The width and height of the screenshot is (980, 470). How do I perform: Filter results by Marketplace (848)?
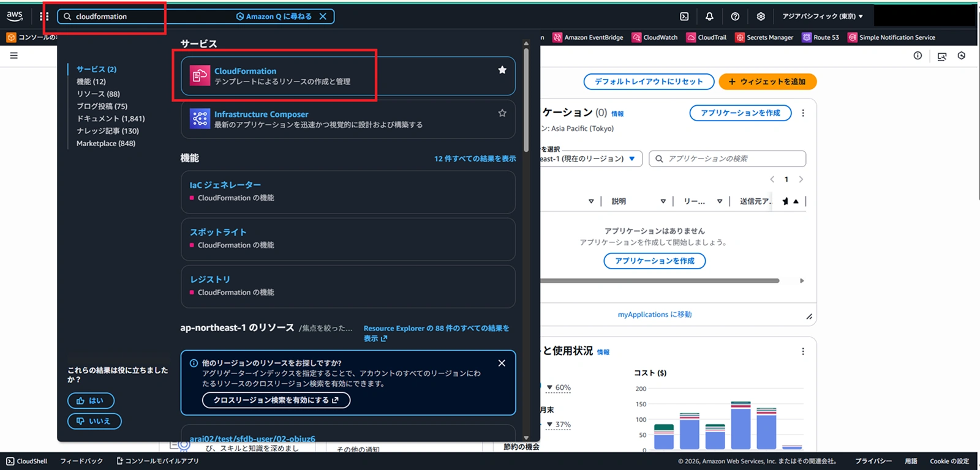pyautogui.click(x=106, y=143)
